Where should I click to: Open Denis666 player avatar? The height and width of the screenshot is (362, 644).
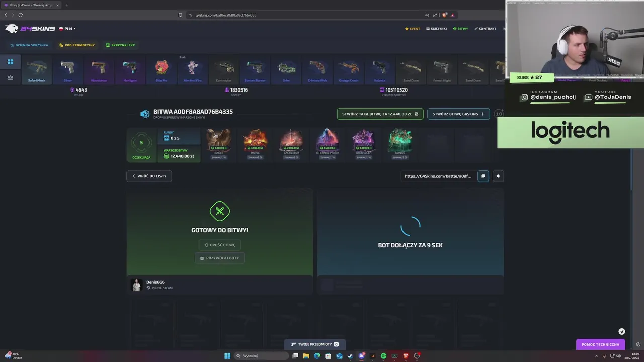137,285
